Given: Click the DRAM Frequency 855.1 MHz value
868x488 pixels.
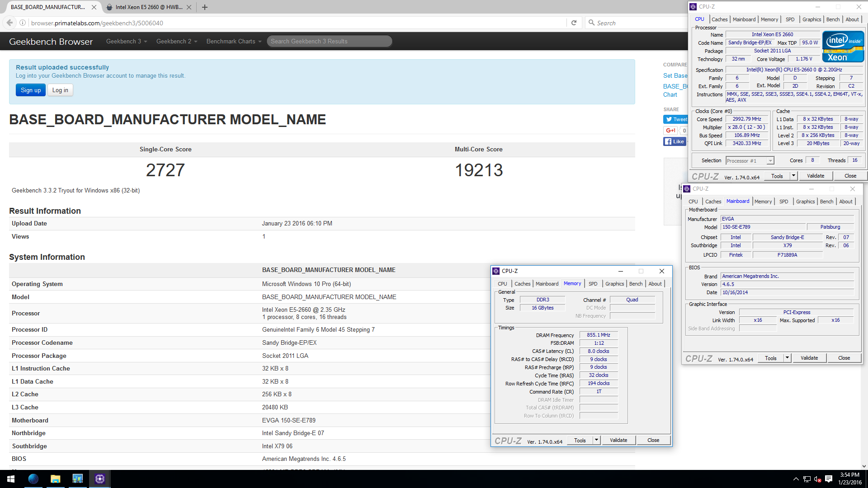Looking at the screenshot, I should [599, 335].
